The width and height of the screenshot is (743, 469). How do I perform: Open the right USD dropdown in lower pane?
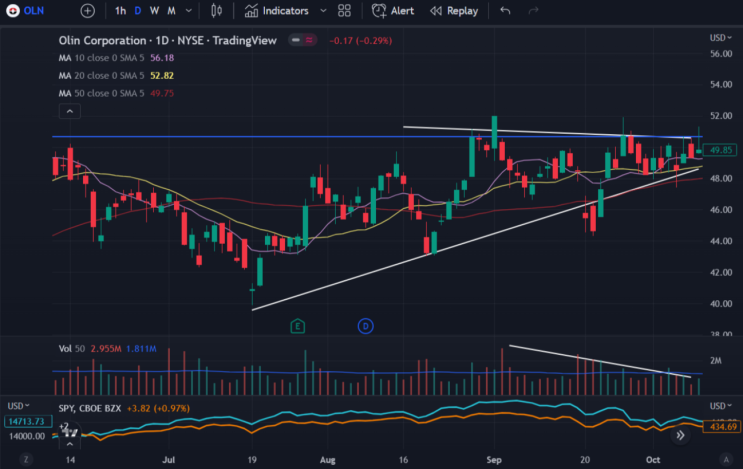[720, 406]
